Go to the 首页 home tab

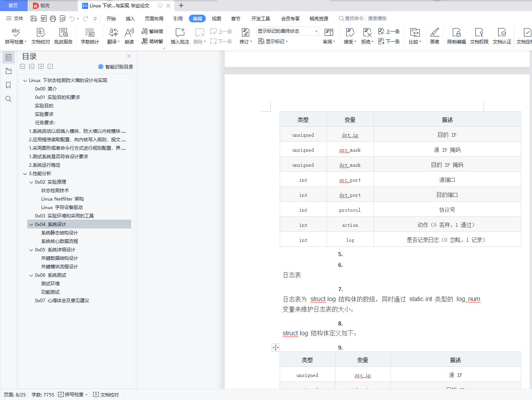click(x=13, y=6)
